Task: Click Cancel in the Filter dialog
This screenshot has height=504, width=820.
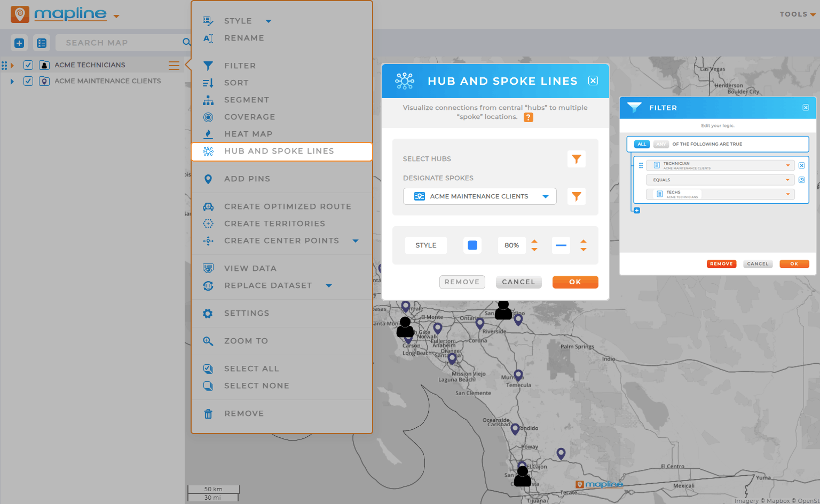Action: [758, 264]
